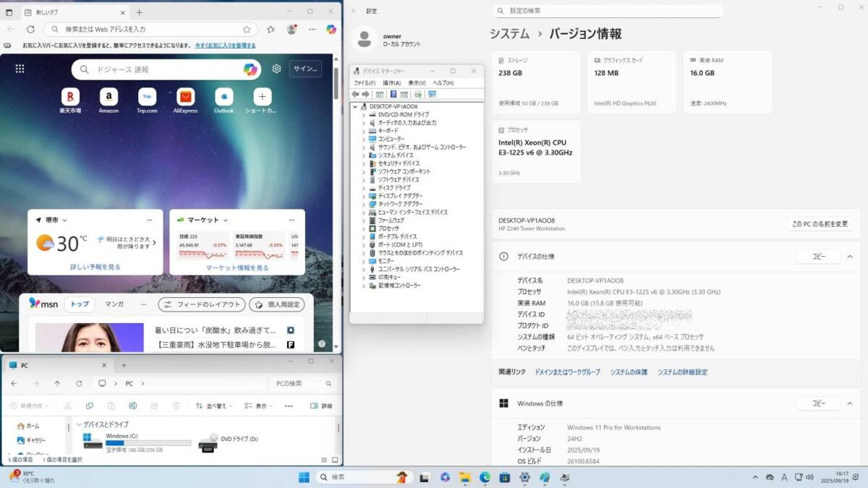Expand the network adapters node
This screenshot has height=488, width=868.
364,204
